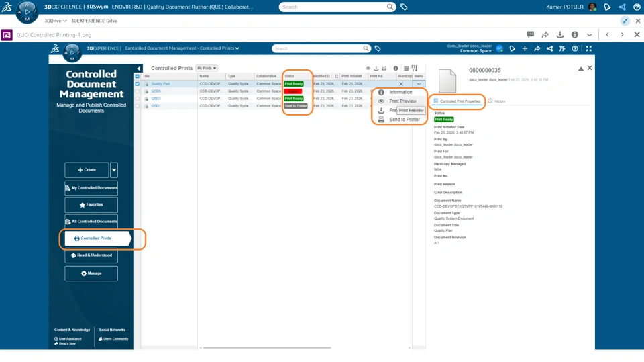Collapse the left panel with the arrow above the table
Screen dimensions: 644x362
(138, 69)
